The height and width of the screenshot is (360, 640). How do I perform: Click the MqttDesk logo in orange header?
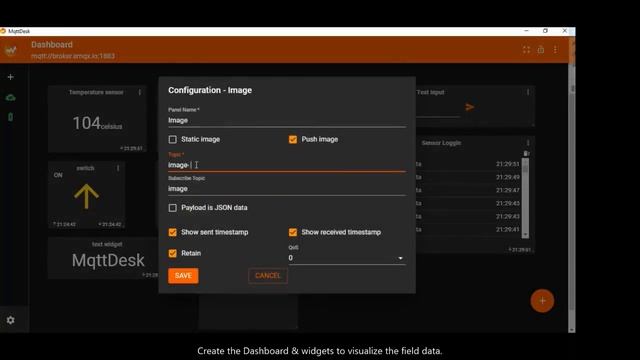coord(11,50)
